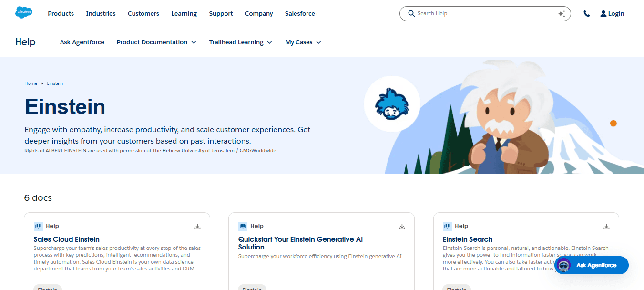The height and width of the screenshot is (290, 644).
Task: Open Quickstart Your Einstein Generative AI Solution
Action: (300, 243)
